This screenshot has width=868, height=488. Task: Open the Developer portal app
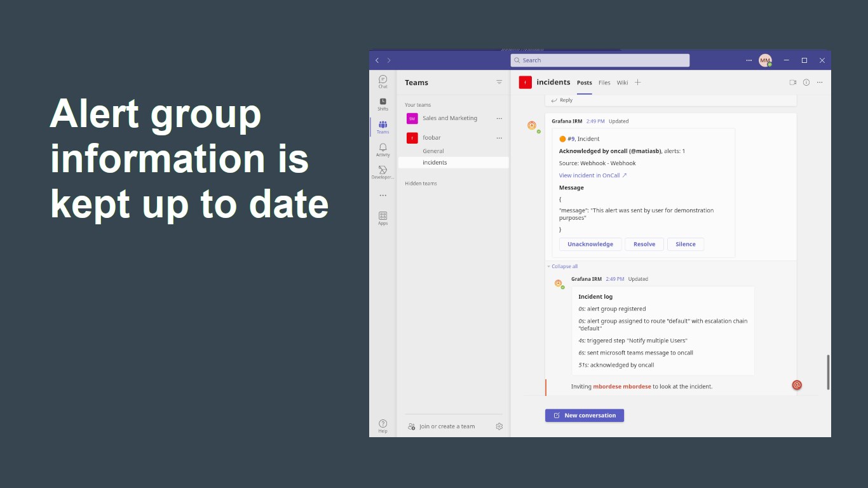click(383, 173)
